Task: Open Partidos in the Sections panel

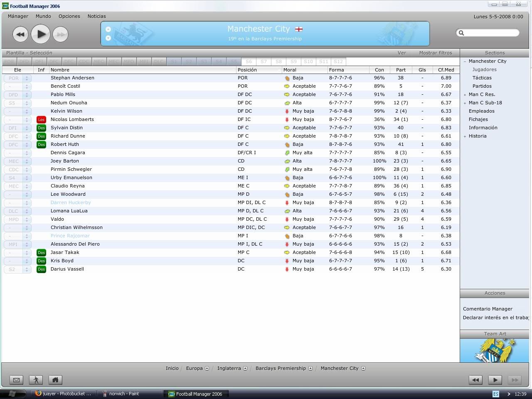Action: (482, 86)
